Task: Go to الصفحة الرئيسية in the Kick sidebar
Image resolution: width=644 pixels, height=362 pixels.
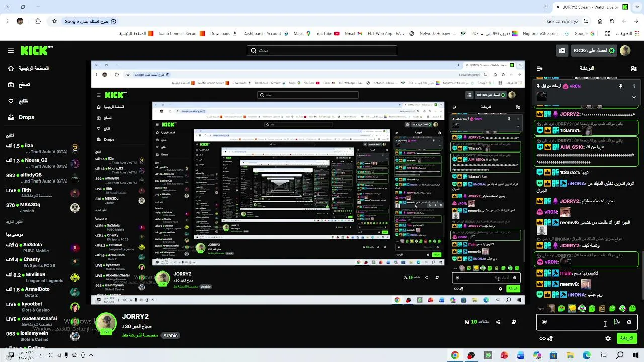Action: tap(29, 68)
